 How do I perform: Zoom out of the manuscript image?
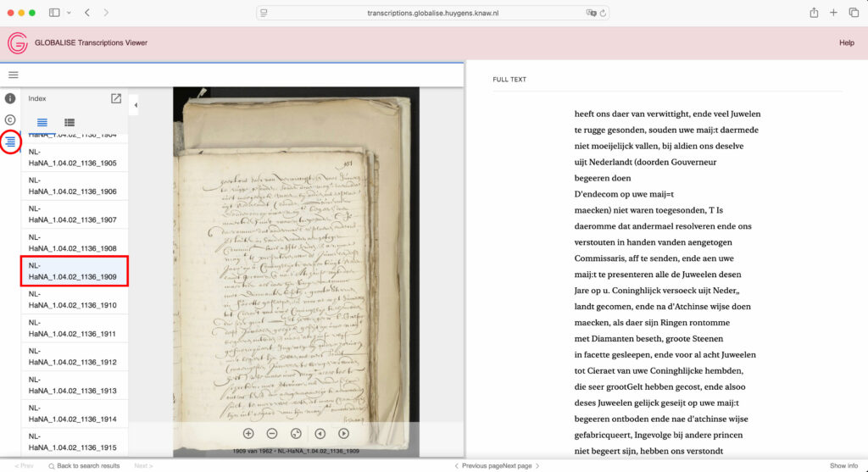coord(272,433)
